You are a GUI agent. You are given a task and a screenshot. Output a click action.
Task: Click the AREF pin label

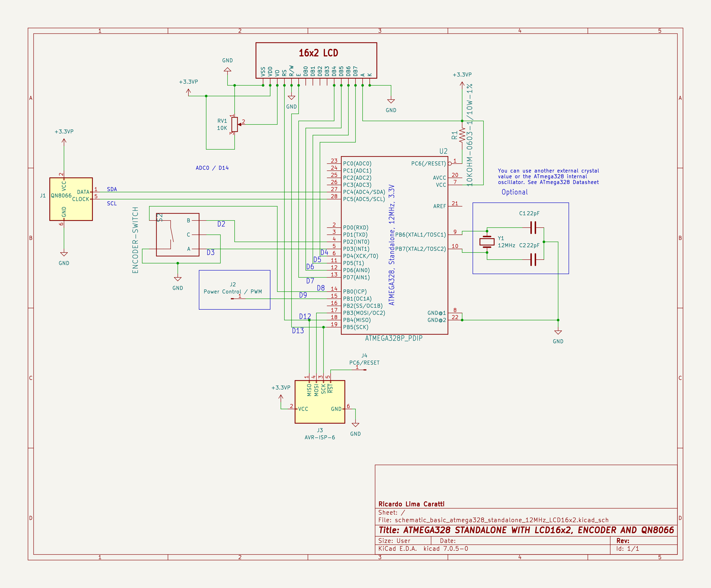pyautogui.click(x=439, y=206)
